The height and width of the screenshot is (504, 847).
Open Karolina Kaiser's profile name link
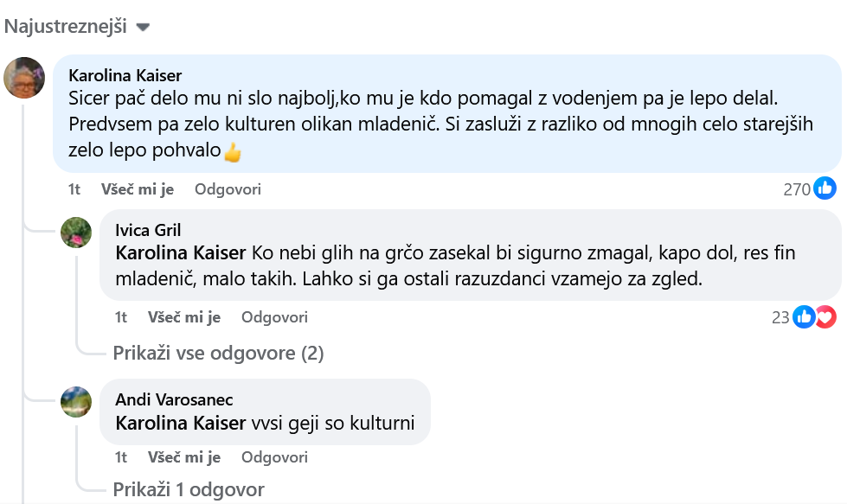coord(125,75)
